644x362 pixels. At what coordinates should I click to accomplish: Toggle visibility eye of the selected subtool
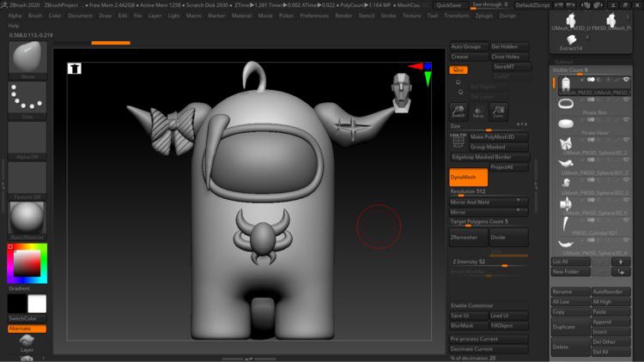pos(626,80)
